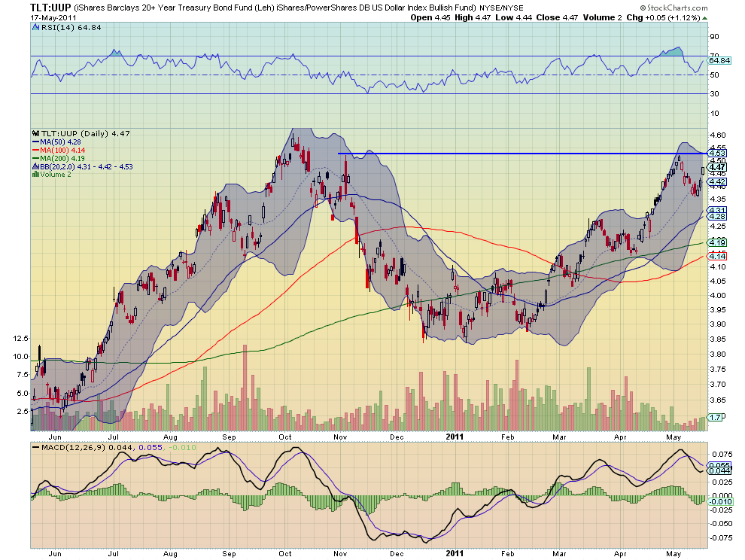
Task: Click the 4.19 MA(200) price tag
Action: (x=717, y=243)
